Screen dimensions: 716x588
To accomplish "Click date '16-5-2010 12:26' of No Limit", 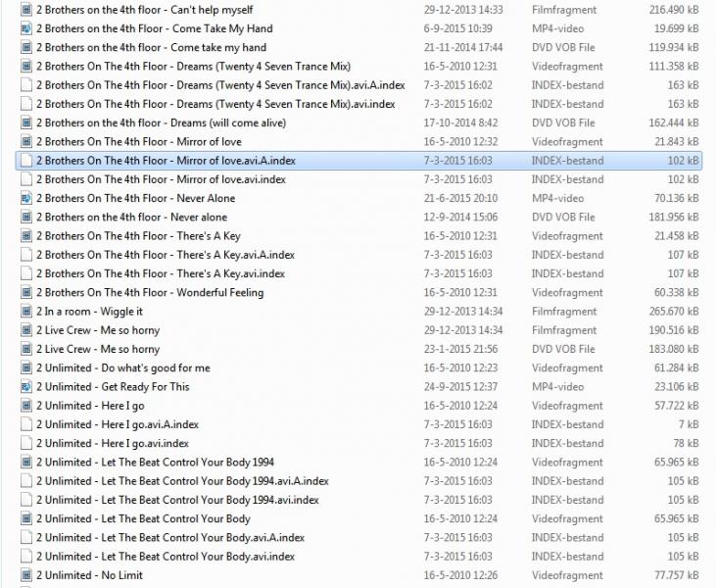I will tap(460, 575).
